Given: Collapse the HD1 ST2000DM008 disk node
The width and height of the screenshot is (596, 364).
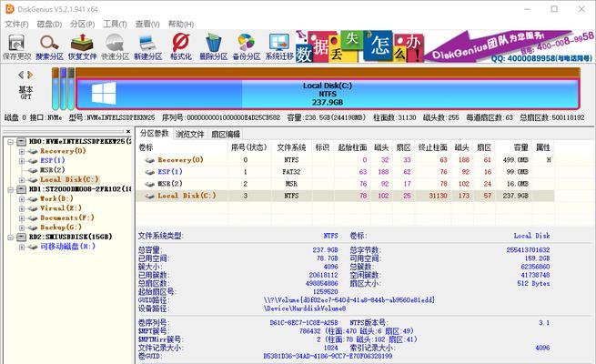Looking at the screenshot, I should point(10,189).
